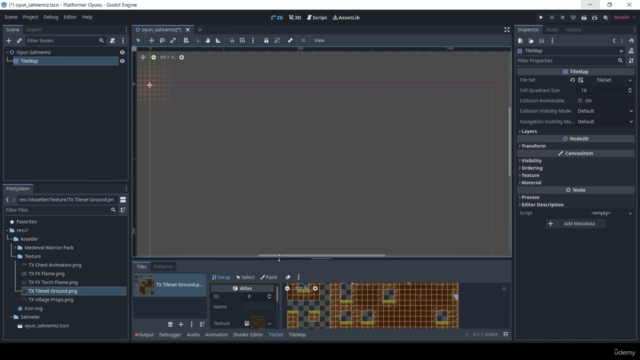Screen dimensions: 640x360
Task: Activate the Move Mode tool
Action: coord(151,40)
